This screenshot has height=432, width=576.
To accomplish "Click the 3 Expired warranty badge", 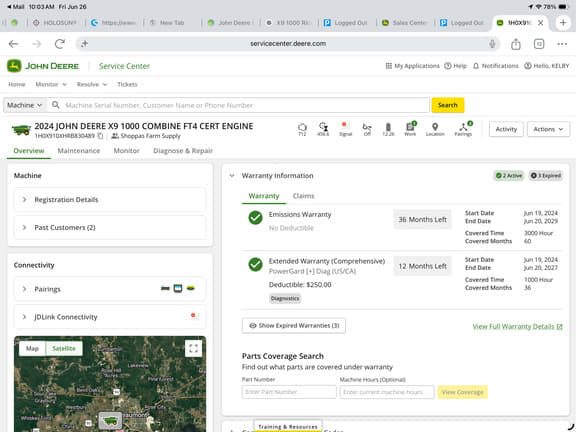I will point(546,176).
